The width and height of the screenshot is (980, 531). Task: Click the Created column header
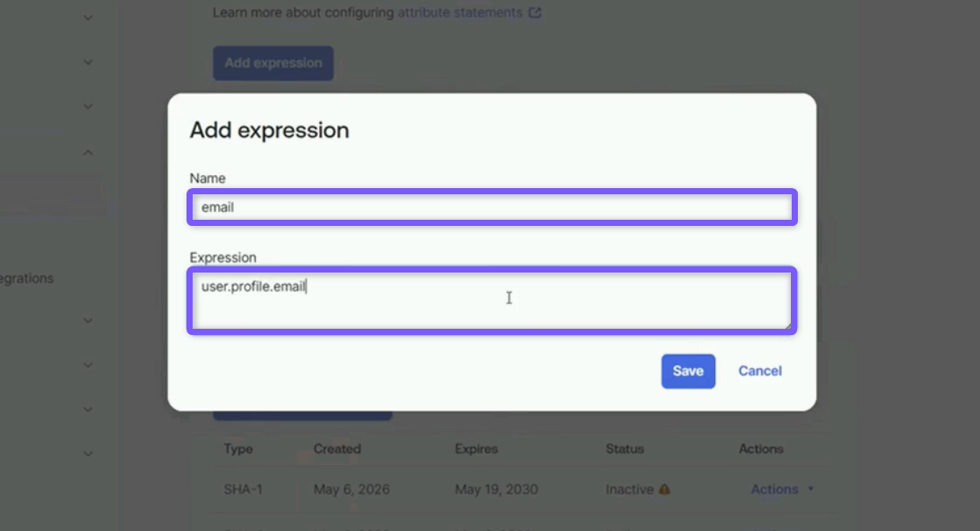(338, 449)
